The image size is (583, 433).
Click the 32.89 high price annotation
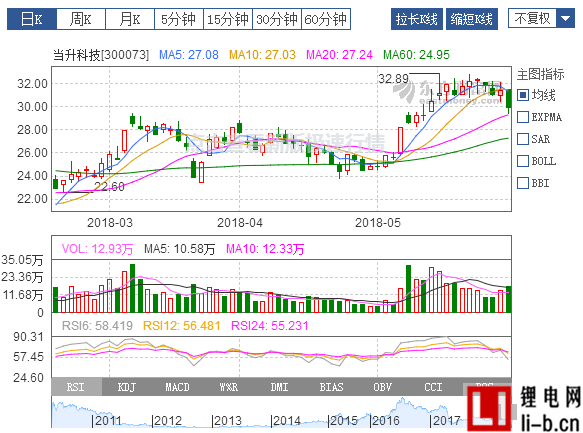pyautogui.click(x=393, y=79)
